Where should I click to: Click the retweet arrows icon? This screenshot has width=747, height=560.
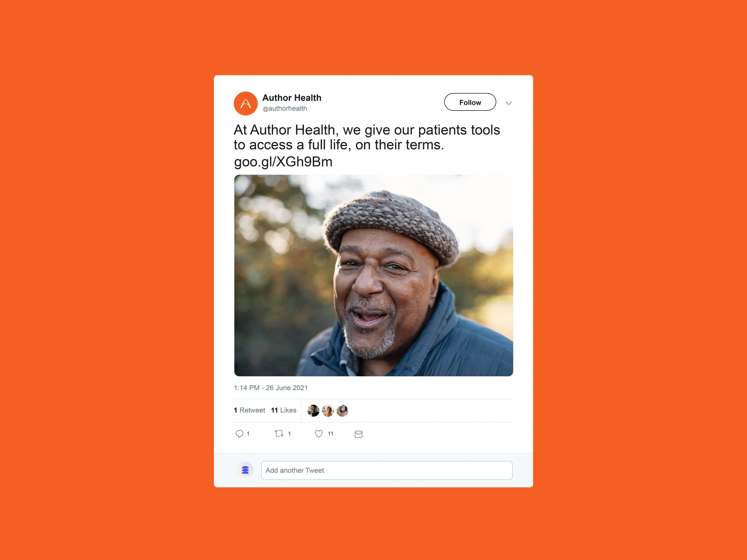coord(279,433)
